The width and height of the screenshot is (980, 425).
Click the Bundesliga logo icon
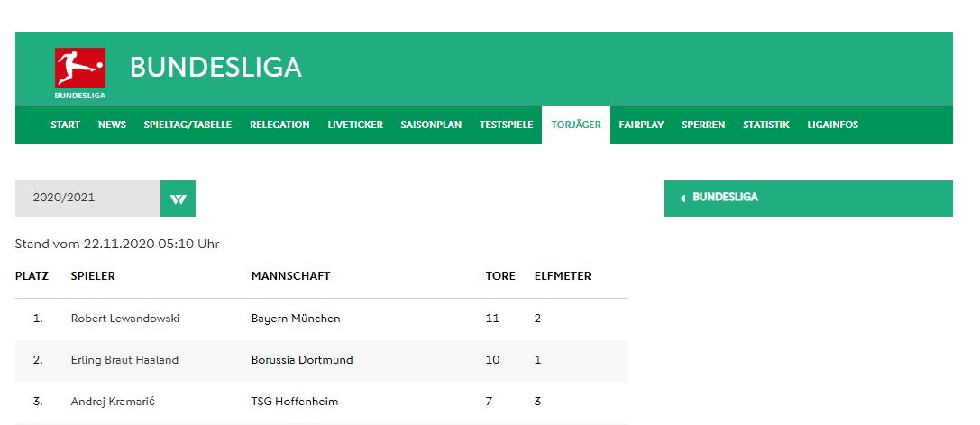coord(80,72)
